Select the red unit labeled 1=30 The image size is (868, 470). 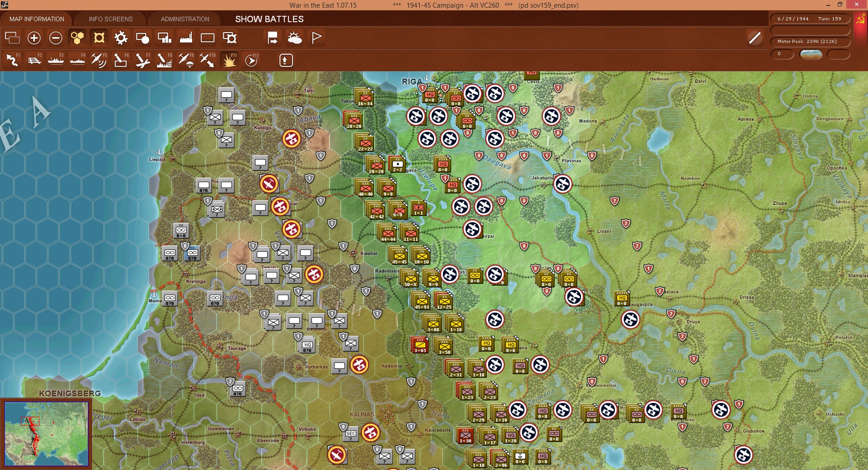(465, 436)
